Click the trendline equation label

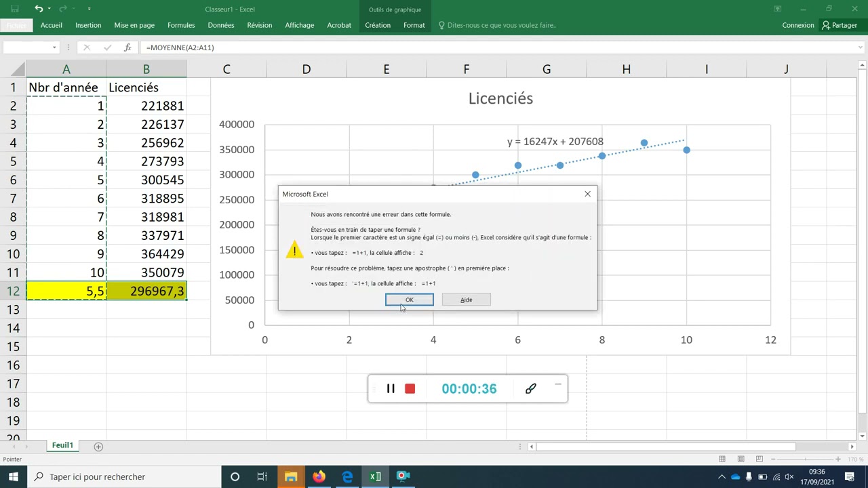(555, 142)
